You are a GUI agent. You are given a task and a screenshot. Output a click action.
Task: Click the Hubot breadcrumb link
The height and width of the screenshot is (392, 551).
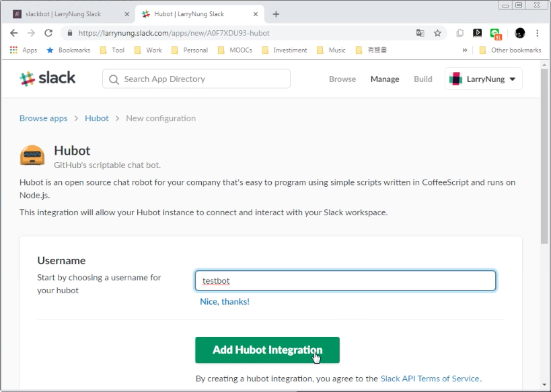[97, 118]
